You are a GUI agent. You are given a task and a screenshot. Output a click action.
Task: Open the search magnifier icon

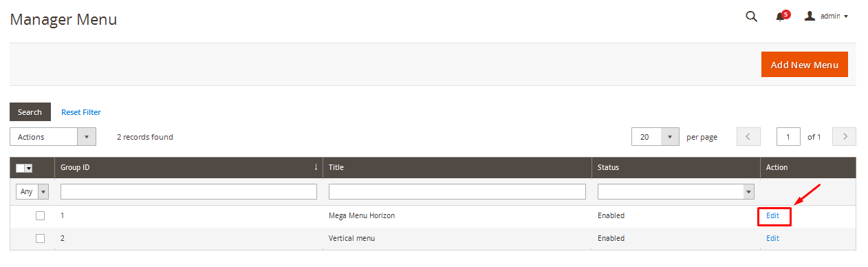(x=751, y=17)
